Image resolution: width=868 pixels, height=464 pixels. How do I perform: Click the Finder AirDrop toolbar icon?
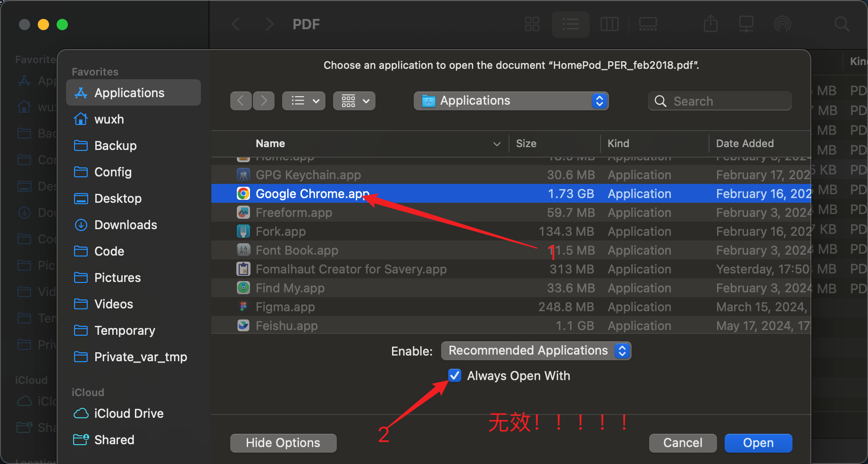click(783, 24)
